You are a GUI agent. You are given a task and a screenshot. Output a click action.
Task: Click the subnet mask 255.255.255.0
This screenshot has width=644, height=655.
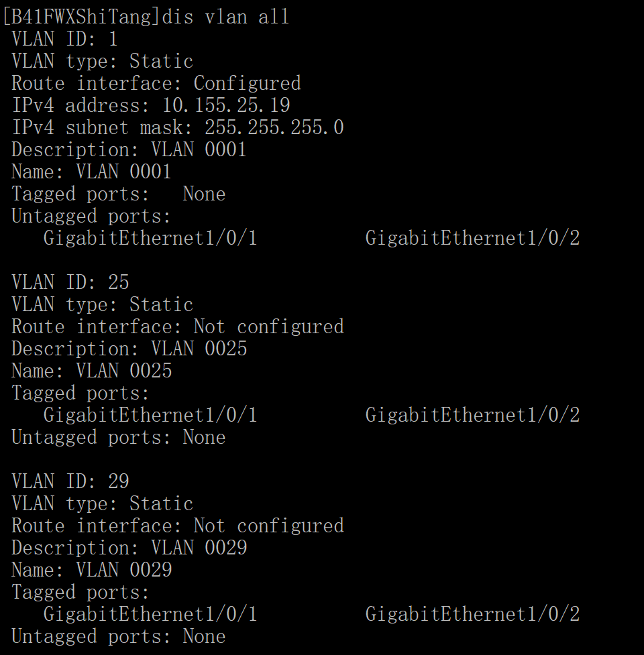(274, 127)
